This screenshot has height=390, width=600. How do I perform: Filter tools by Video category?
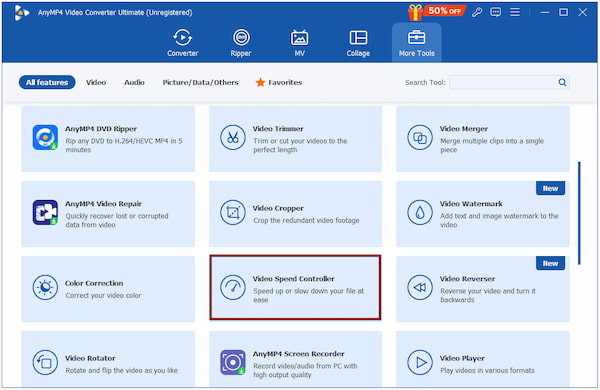click(x=96, y=82)
